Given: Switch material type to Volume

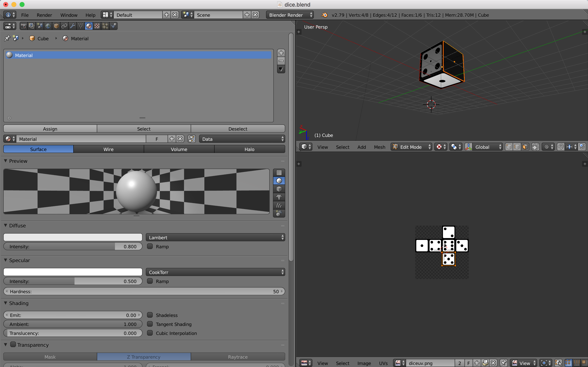Looking at the screenshot, I should click(179, 149).
